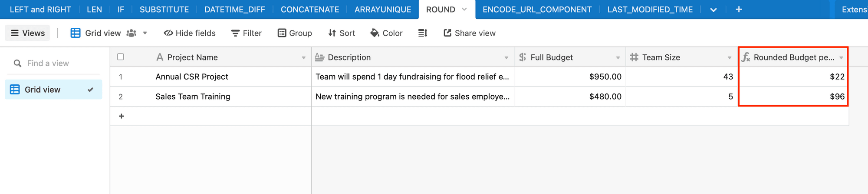This screenshot has width=868, height=194.
Task: Click the row height icon
Action: pyautogui.click(x=423, y=33)
